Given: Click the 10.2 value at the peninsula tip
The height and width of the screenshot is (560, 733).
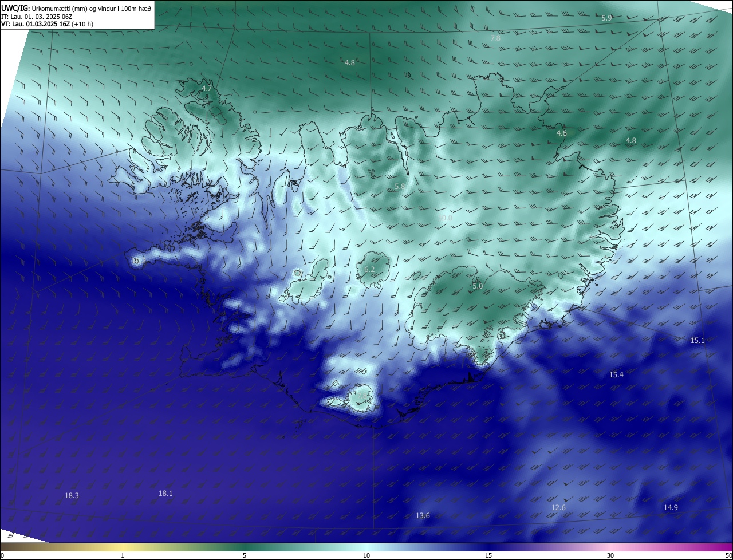Looking at the screenshot, I should [138, 261].
